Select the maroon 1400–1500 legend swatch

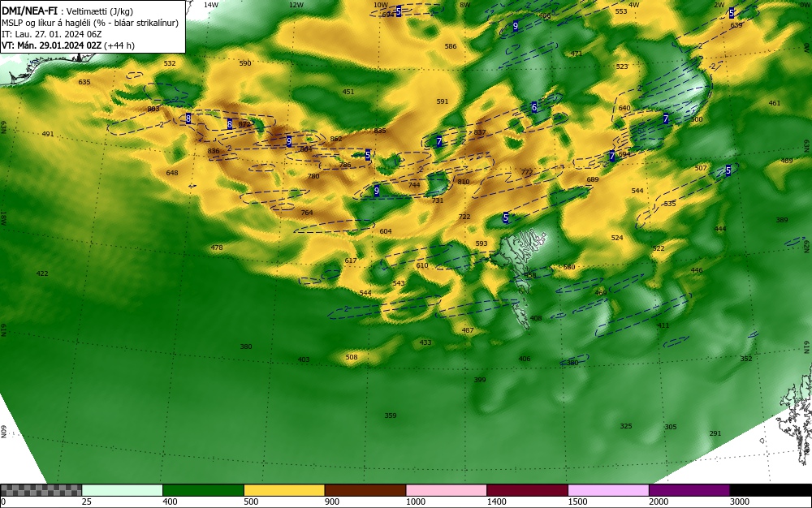(x=527, y=490)
